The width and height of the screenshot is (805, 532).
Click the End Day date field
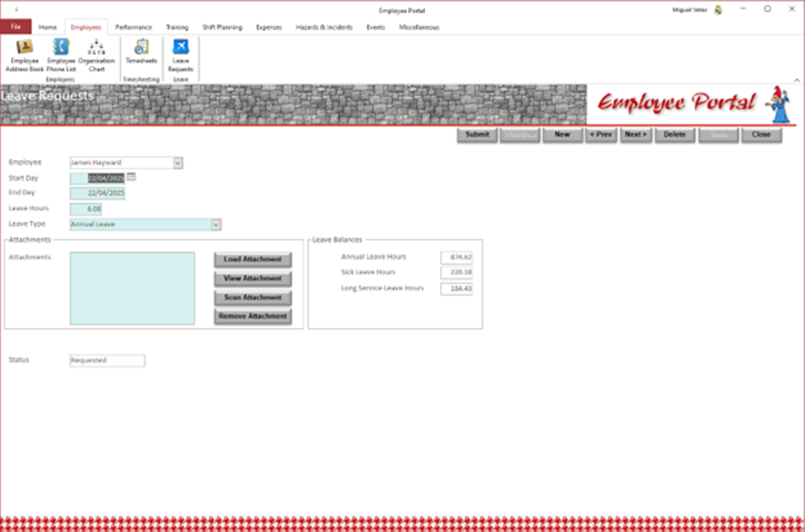tap(97, 193)
